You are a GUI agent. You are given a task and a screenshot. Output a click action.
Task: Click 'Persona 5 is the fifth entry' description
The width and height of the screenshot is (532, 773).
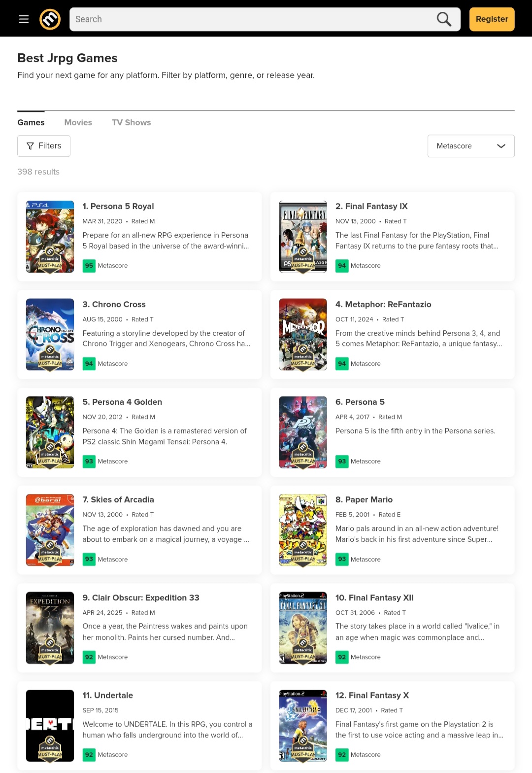click(415, 431)
